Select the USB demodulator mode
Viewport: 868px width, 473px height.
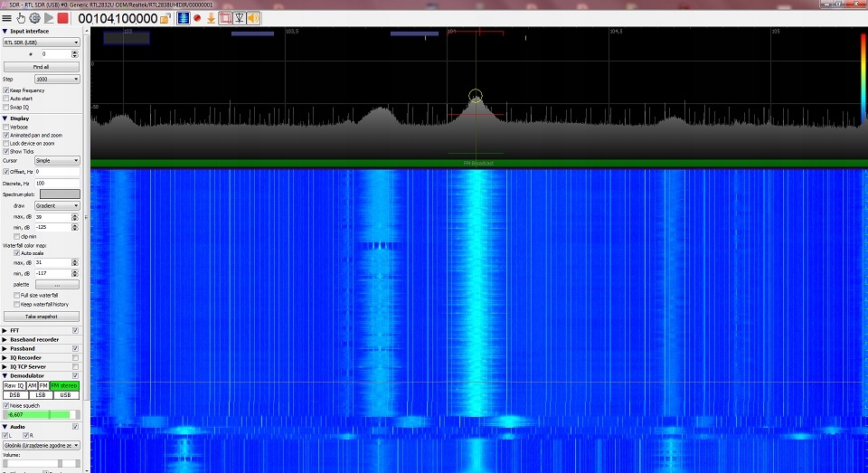click(65, 395)
